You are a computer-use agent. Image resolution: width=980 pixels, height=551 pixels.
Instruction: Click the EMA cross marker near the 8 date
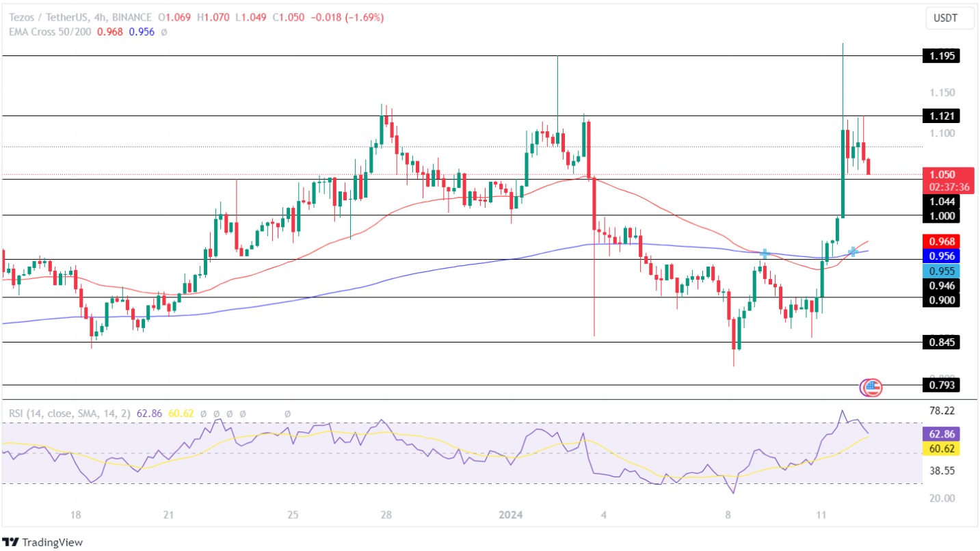click(765, 254)
